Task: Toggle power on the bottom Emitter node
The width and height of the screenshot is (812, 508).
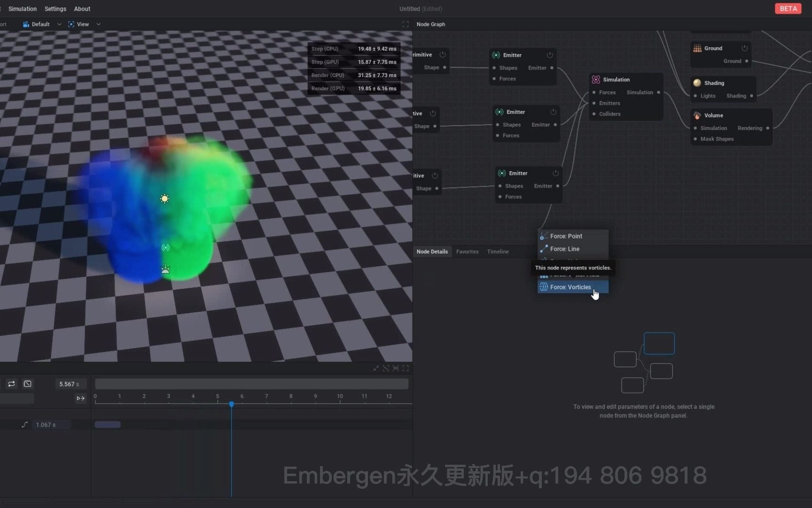Action: pyautogui.click(x=555, y=173)
